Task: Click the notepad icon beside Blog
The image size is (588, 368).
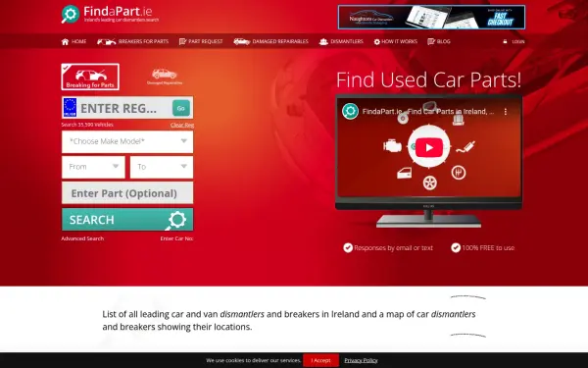Action: 431,41
